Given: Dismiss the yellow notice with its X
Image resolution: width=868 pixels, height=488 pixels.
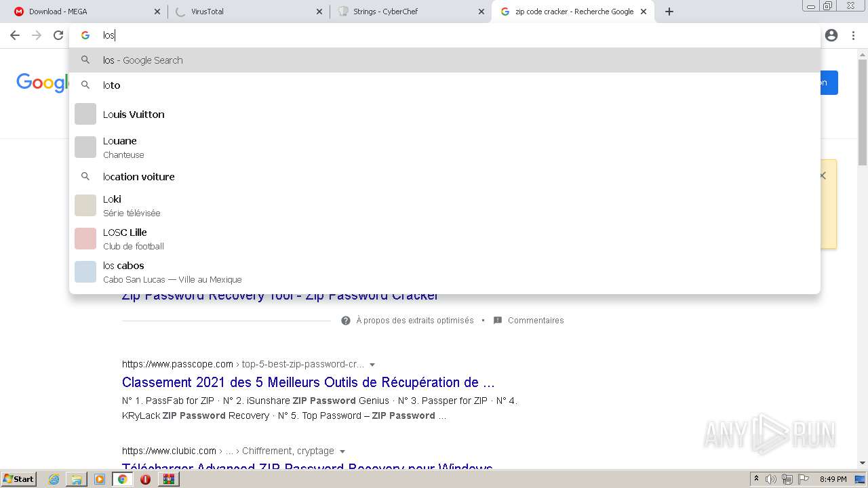Looking at the screenshot, I should click(823, 176).
